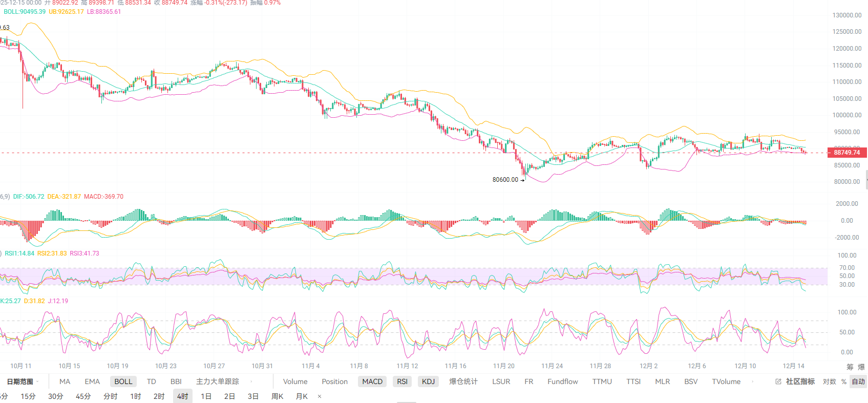
Task: Click the 自动 auto scale button
Action: [x=858, y=381]
